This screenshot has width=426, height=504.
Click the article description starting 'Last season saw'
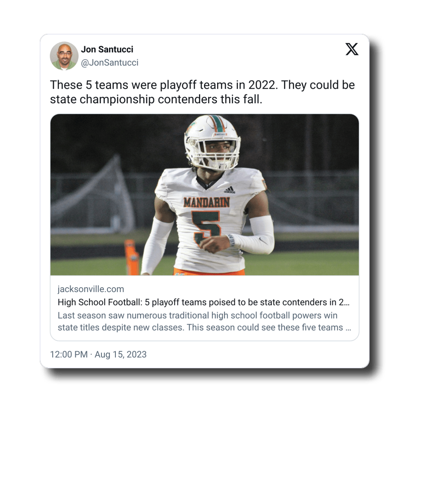coord(204,322)
